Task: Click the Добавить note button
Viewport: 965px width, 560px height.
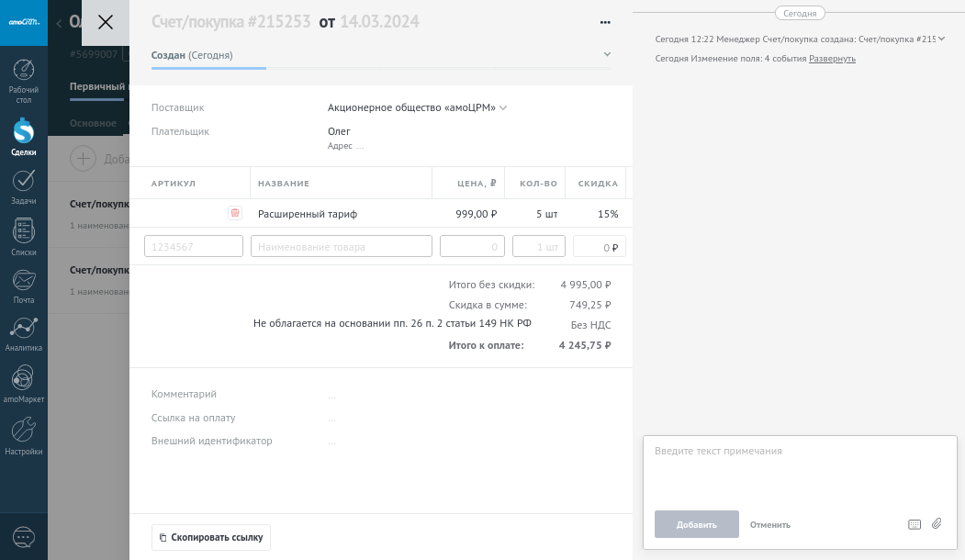Action: pos(696,524)
